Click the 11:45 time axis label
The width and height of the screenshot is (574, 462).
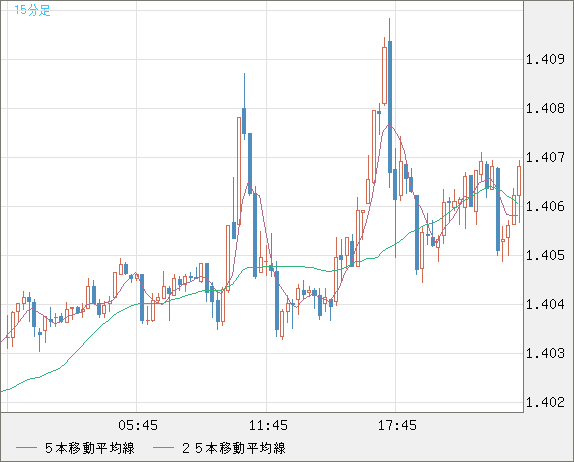pyautogui.click(x=268, y=425)
